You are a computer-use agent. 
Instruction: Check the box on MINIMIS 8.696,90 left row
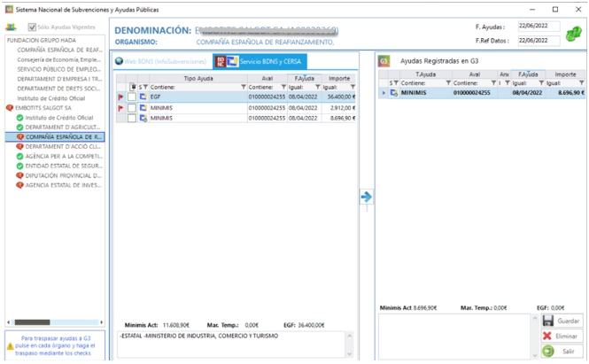coord(131,118)
